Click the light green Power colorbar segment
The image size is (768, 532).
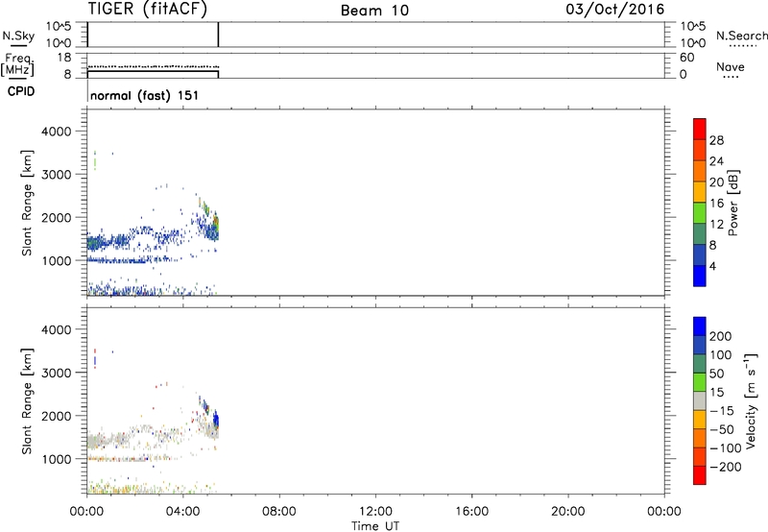700,212
